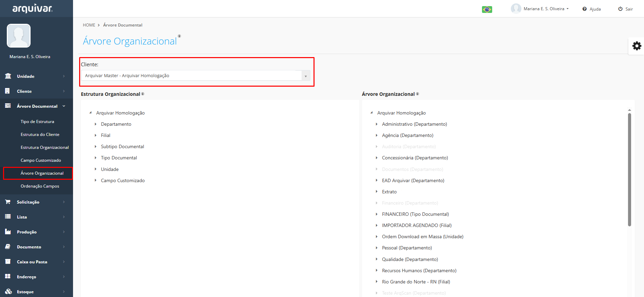Click the Árvore Documental sidebar icon
This screenshot has width=644, height=297.
(8, 106)
